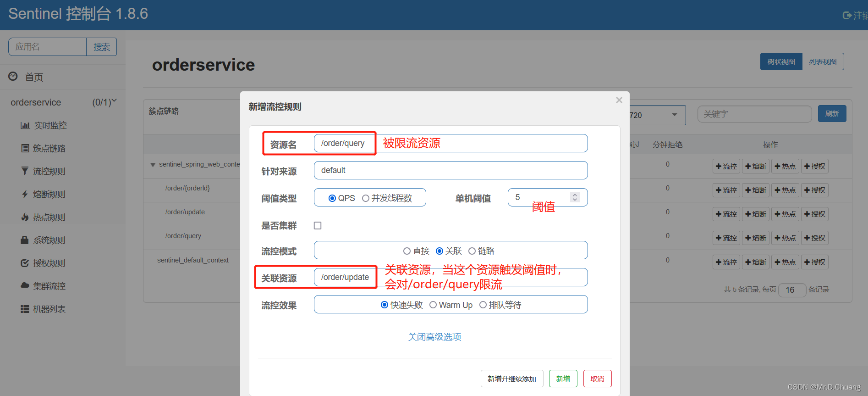Click the 刷新 button

tap(832, 113)
